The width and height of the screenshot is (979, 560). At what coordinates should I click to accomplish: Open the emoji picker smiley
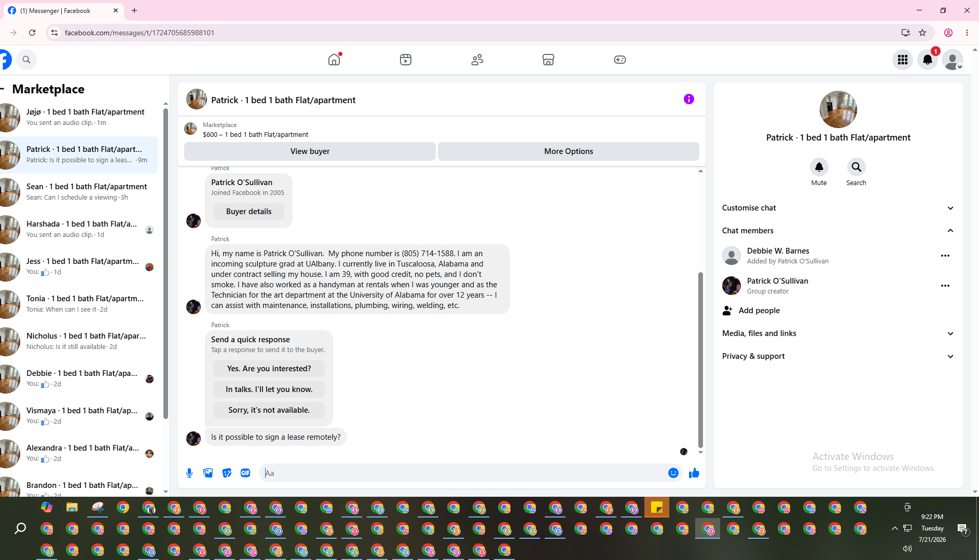[x=673, y=473]
